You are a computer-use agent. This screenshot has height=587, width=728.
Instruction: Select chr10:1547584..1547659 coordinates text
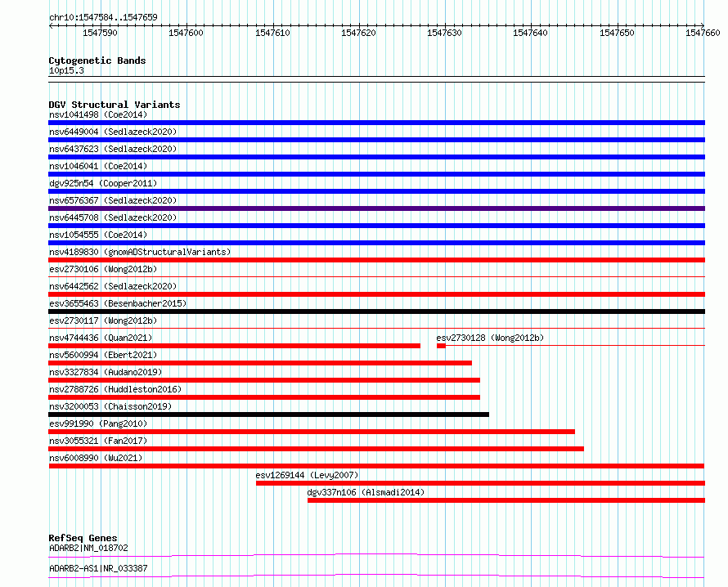[103, 18]
